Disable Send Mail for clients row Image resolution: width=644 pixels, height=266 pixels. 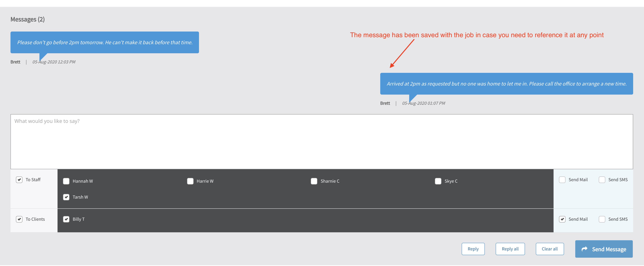562,219
